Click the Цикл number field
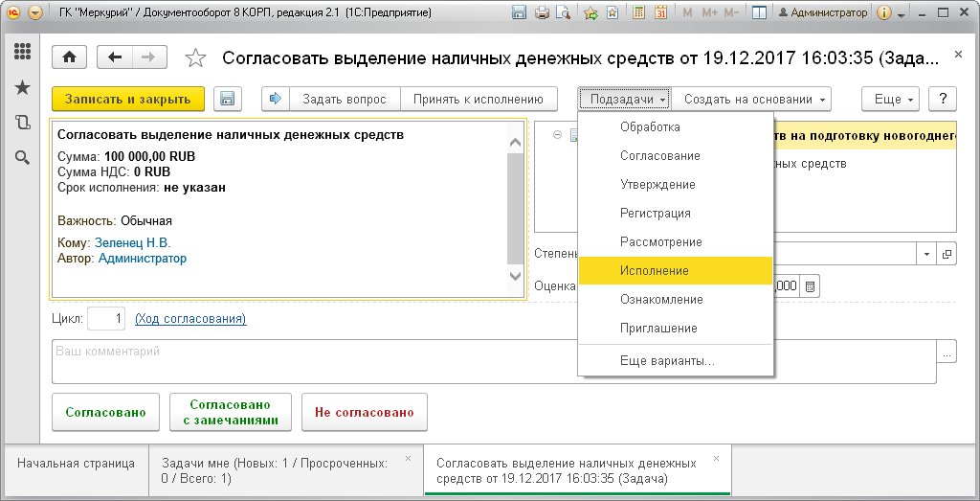The height and width of the screenshot is (501, 980). pos(107,319)
